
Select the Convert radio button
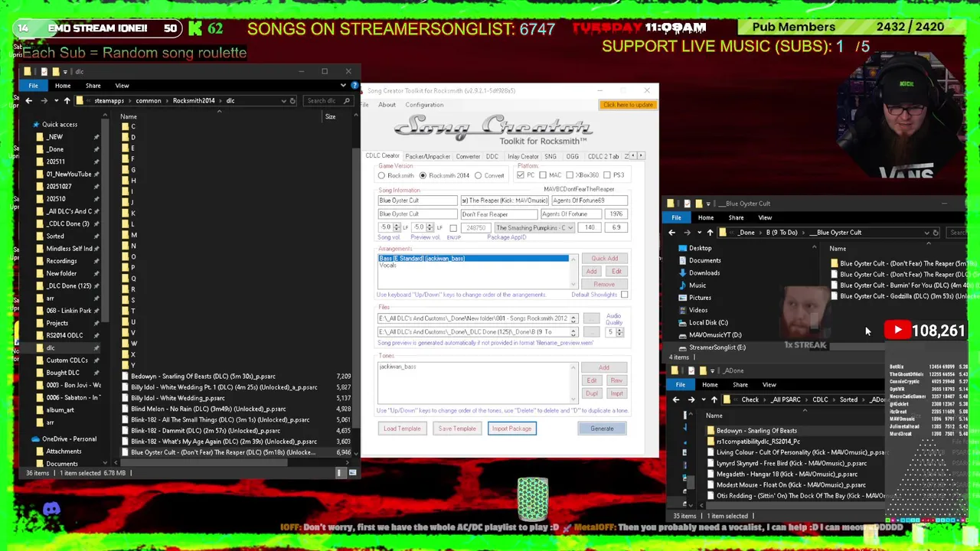(479, 175)
